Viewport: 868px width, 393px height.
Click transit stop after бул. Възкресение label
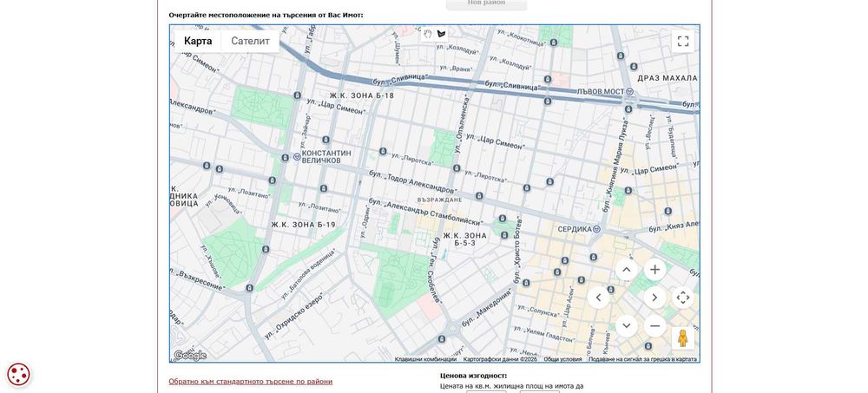coord(250,288)
